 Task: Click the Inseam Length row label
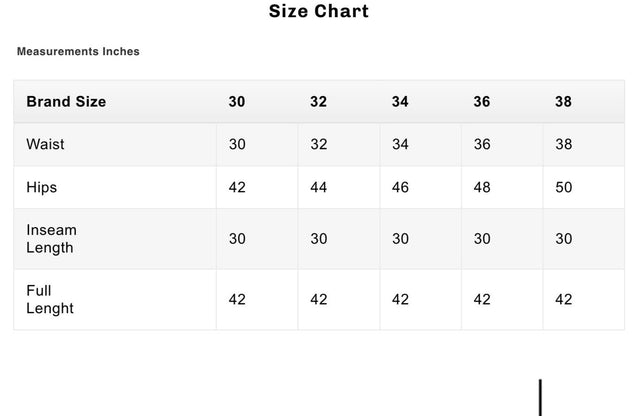[52, 239]
